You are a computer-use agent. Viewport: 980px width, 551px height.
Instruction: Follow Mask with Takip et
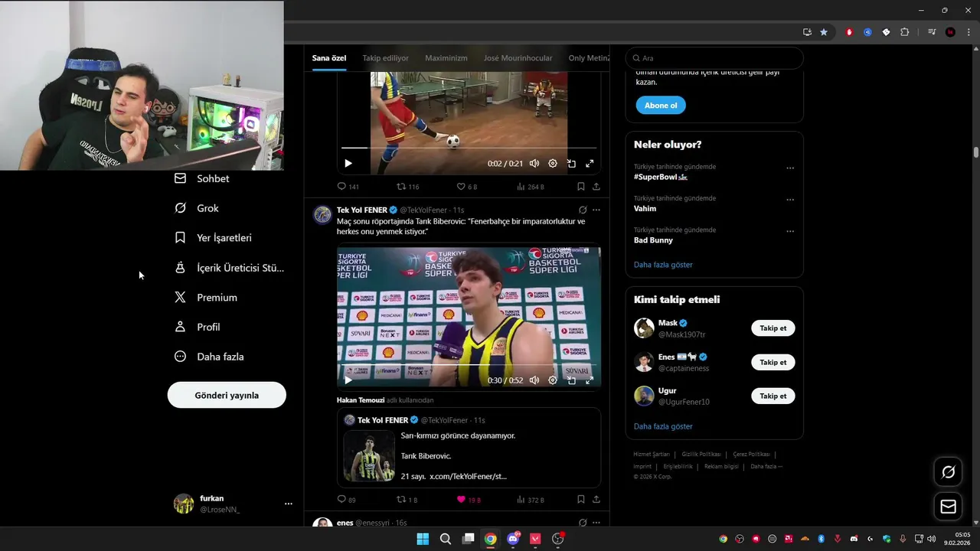(773, 328)
